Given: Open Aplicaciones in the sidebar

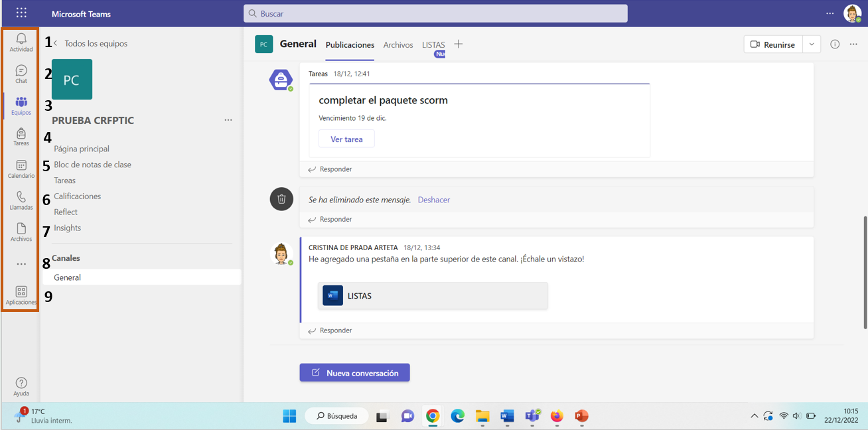Looking at the screenshot, I should tap(21, 295).
